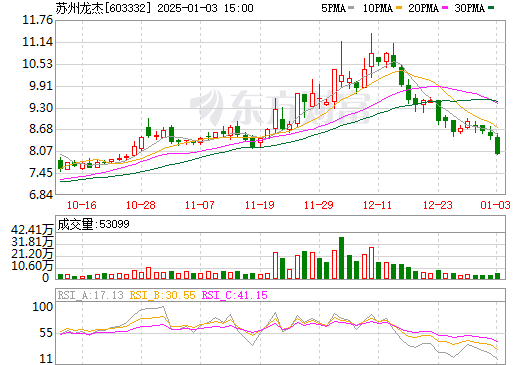
Task: Select the 12-23 date axis label
Action: (438, 205)
